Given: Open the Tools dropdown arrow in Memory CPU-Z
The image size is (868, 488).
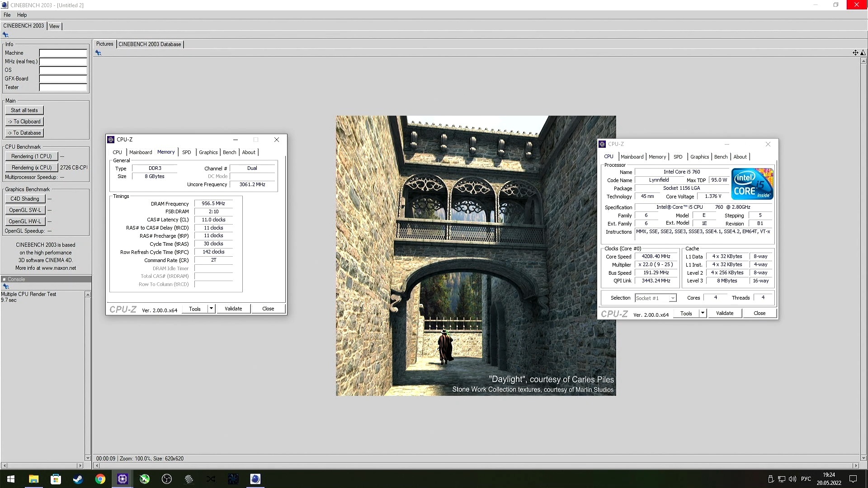Looking at the screenshot, I should (x=211, y=309).
